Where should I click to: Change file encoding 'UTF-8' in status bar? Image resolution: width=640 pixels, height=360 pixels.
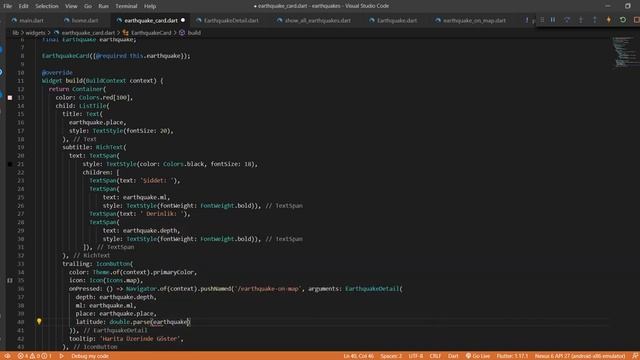click(416, 356)
